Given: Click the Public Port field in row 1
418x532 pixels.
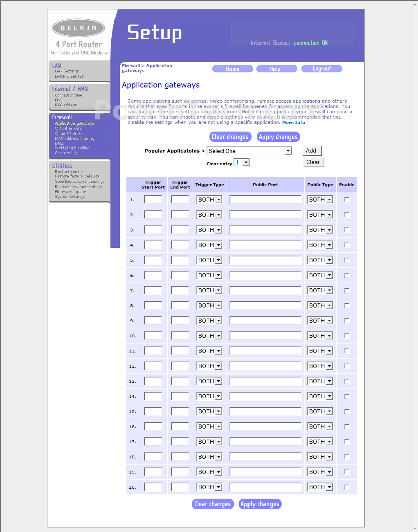Looking at the screenshot, I should point(265,200).
